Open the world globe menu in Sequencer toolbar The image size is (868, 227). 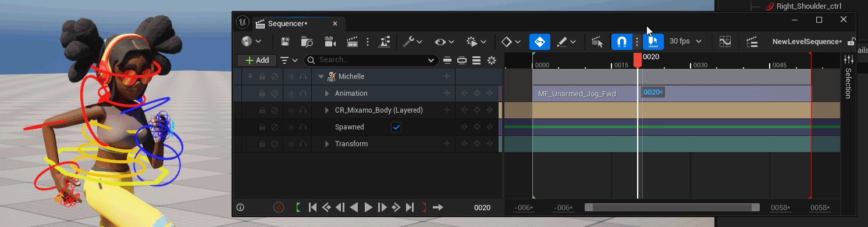click(x=251, y=42)
